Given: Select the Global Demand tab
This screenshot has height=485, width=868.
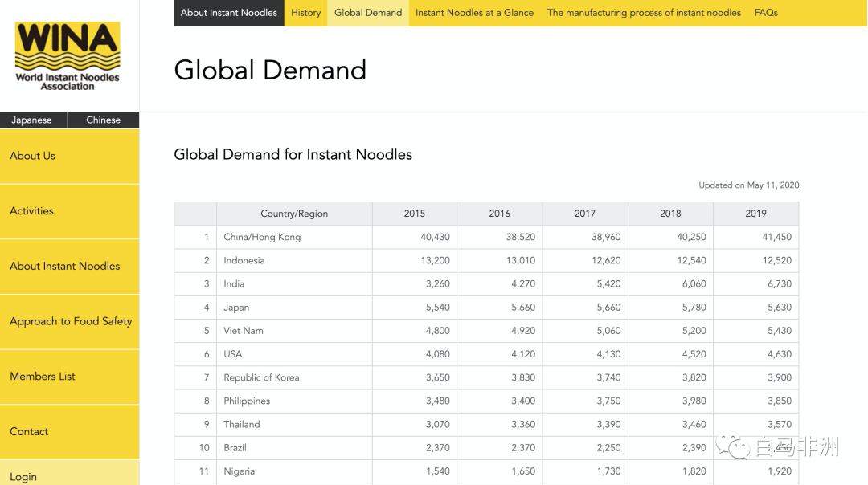Looking at the screenshot, I should [x=368, y=13].
